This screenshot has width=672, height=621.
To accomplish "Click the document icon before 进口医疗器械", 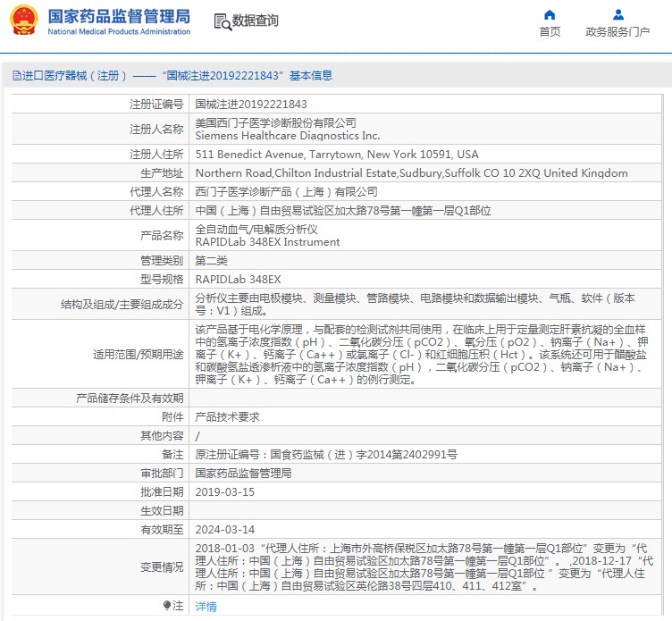I will 16,76.
